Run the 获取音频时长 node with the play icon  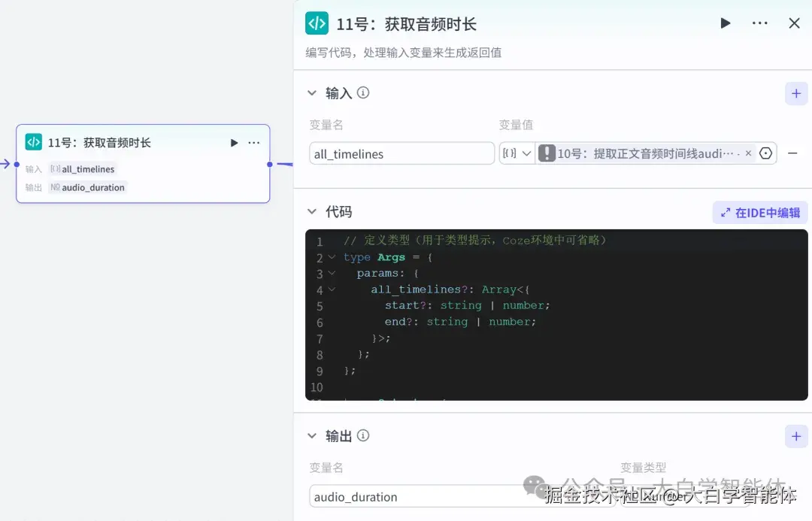[x=725, y=23]
